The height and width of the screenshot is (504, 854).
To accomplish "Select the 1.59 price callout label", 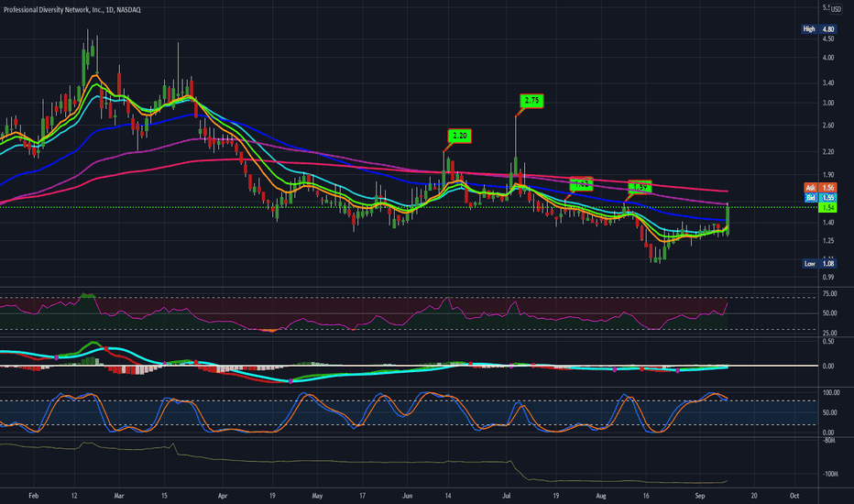I will 640,187.
